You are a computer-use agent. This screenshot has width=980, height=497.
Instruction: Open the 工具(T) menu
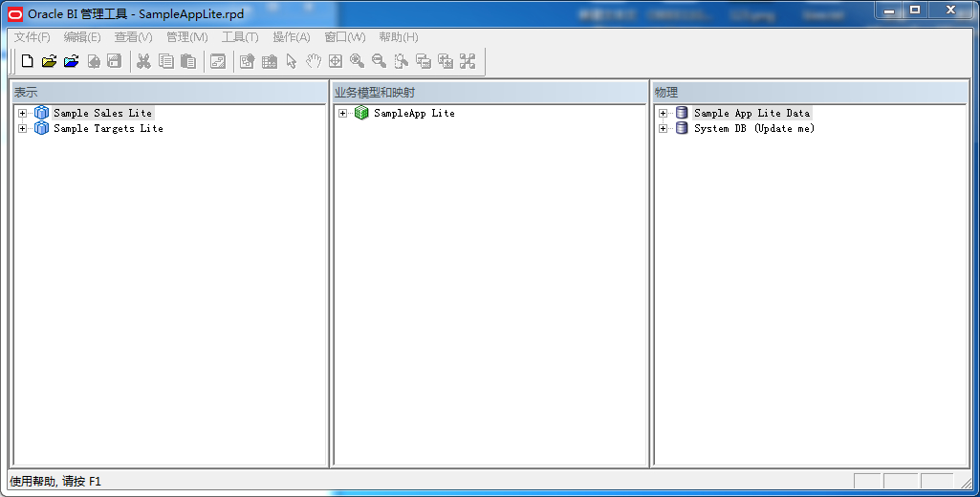(240, 37)
